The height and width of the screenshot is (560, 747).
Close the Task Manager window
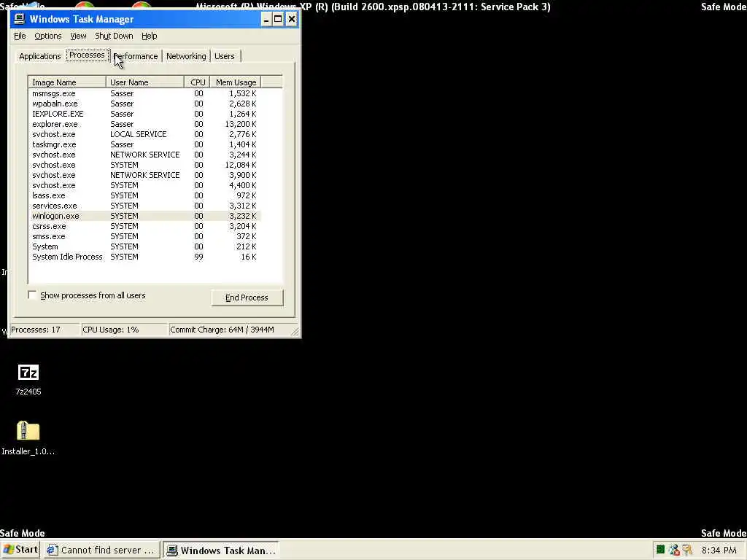coord(292,20)
